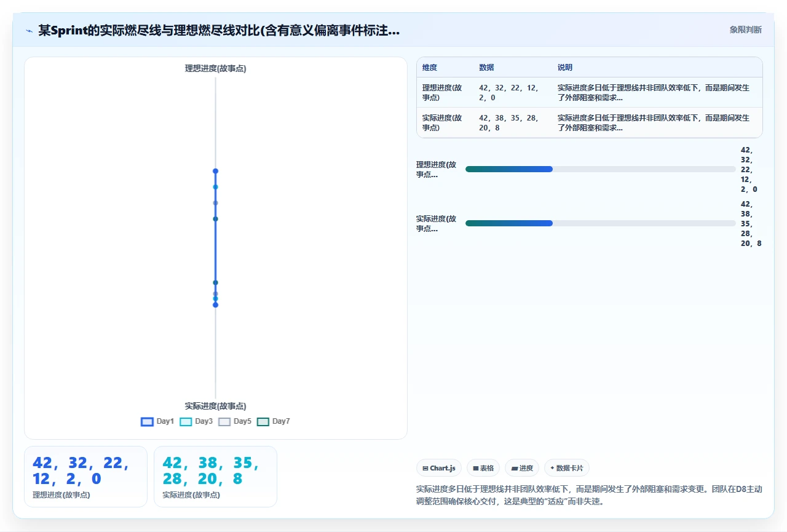Open the 象限判断 tag in the header
The width and height of the screenshot is (787, 532).
745,30
